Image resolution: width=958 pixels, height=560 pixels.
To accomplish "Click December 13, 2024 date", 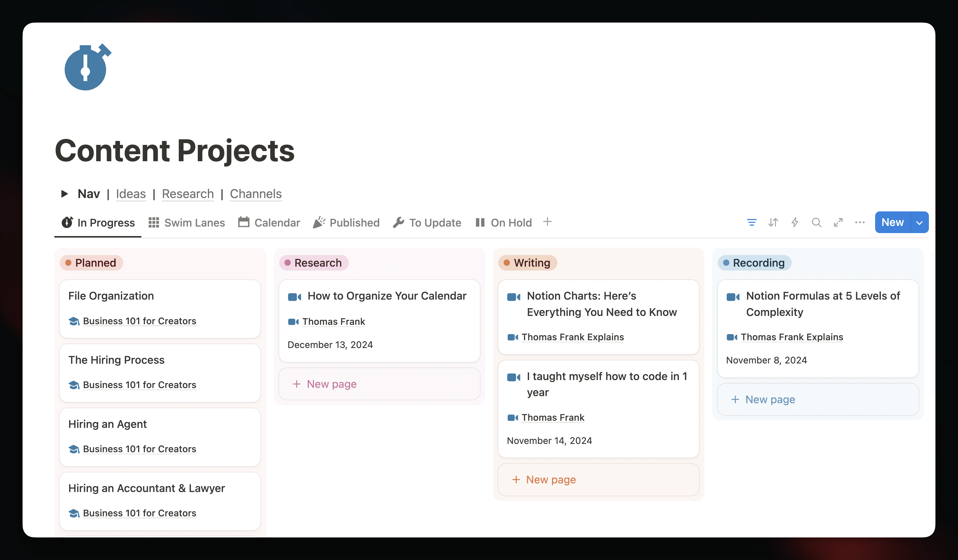I will pyautogui.click(x=330, y=345).
